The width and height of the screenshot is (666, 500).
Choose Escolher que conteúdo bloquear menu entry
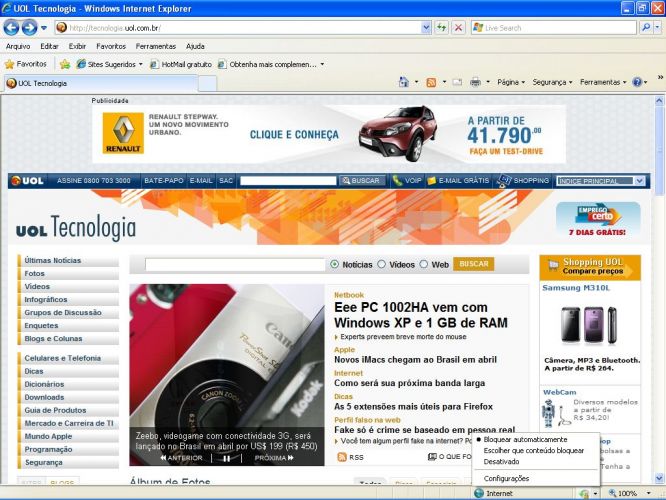point(536,450)
